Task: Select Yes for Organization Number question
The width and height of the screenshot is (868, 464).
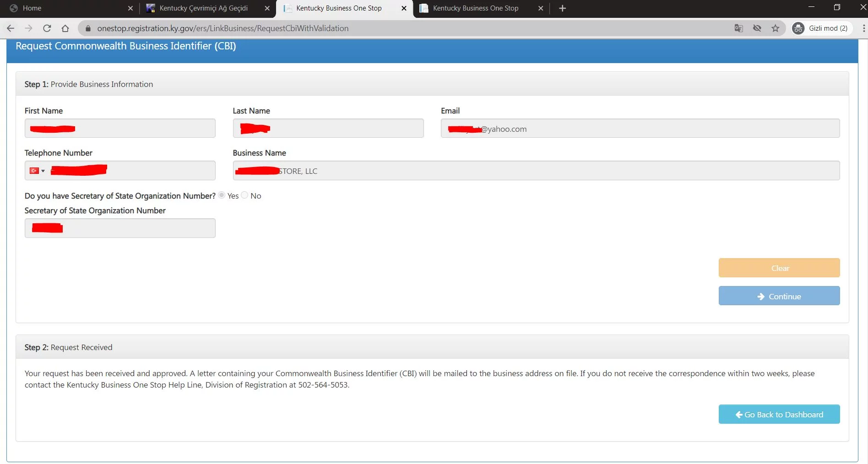Action: click(x=222, y=195)
